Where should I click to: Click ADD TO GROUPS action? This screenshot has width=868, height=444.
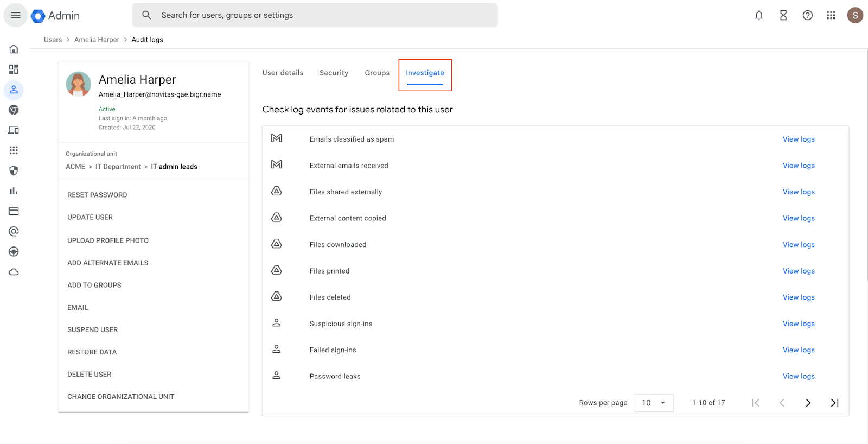94,285
